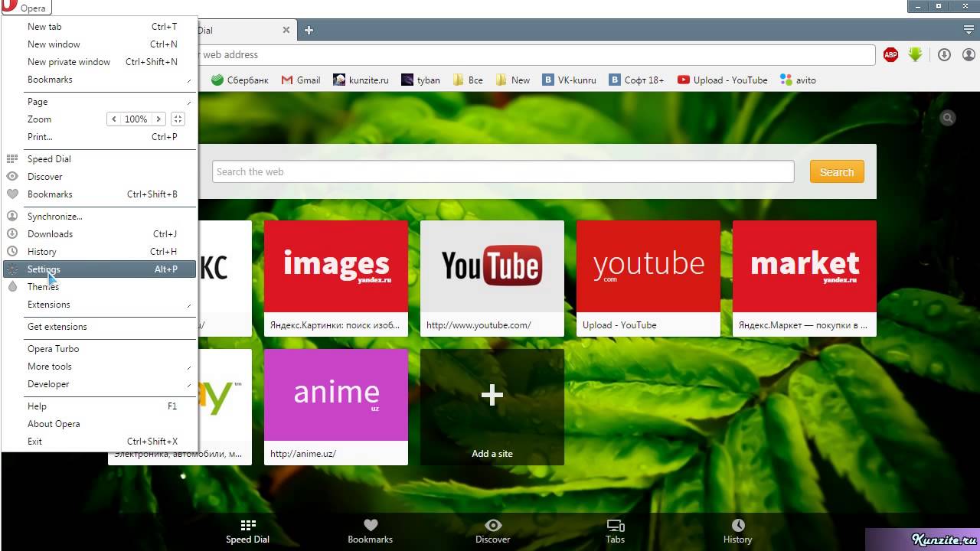Click the Opera menu button
The width and height of the screenshot is (980, 551).
pyautogui.click(x=26, y=8)
